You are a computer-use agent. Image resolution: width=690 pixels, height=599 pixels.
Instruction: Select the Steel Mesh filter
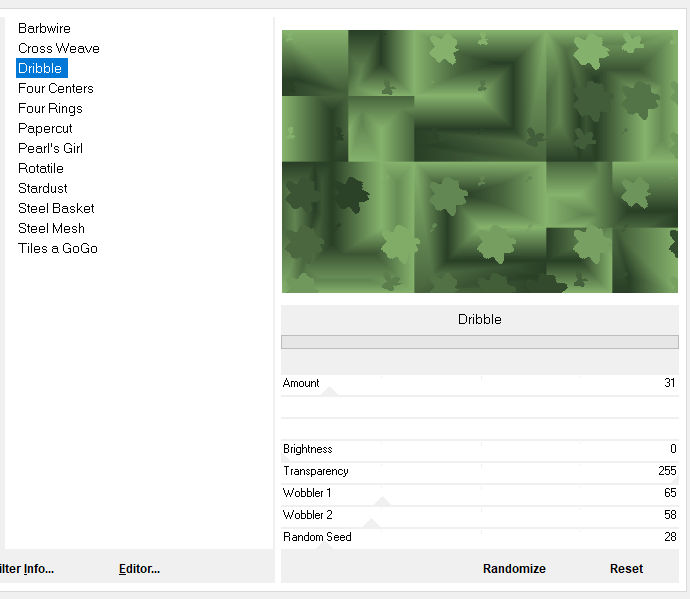coord(51,228)
